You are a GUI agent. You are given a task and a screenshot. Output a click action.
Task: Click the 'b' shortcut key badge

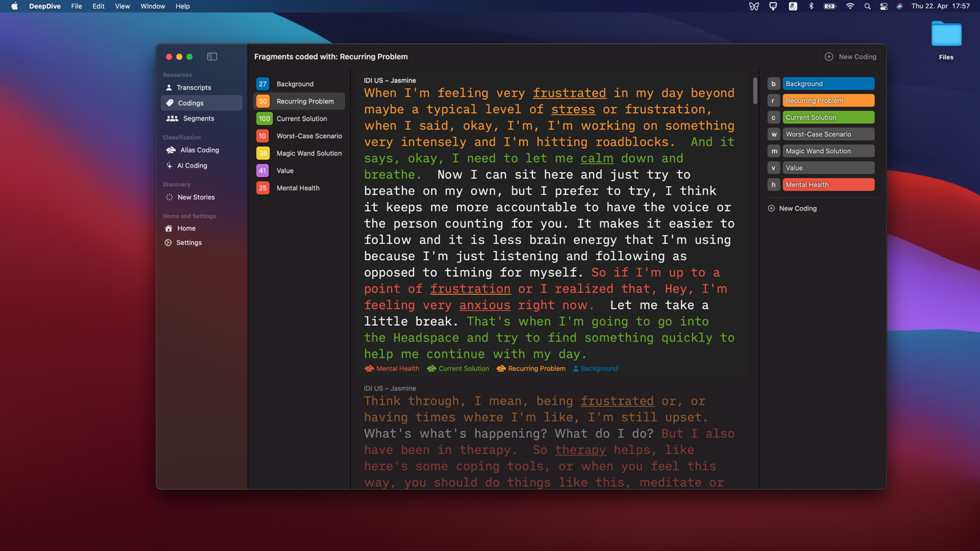(x=774, y=84)
